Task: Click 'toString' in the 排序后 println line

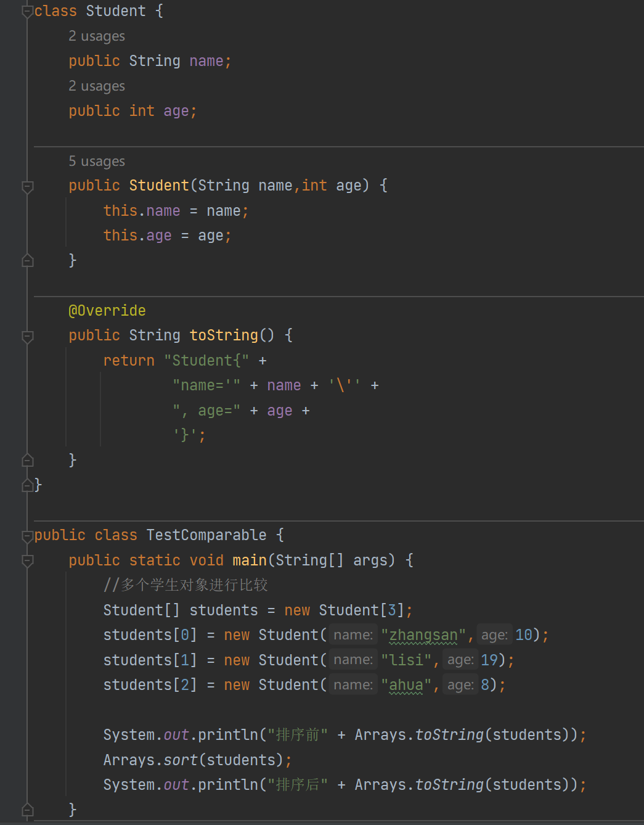Action: (450, 785)
